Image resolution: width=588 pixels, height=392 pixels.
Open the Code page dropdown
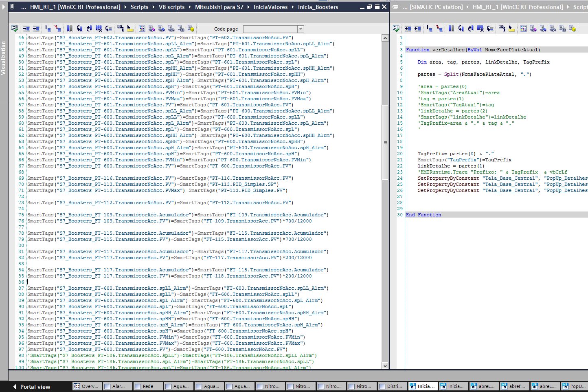click(x=274, y=29)
